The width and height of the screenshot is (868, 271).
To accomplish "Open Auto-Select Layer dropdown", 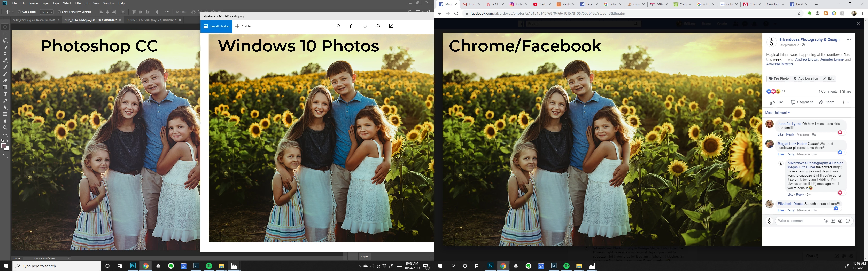I will point(47,12).
